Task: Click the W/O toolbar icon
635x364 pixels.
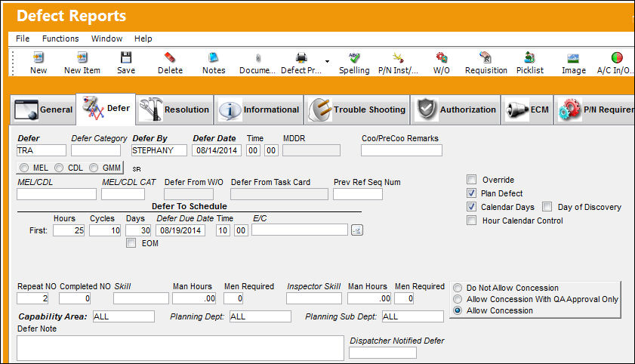Action: click(442, 57)
